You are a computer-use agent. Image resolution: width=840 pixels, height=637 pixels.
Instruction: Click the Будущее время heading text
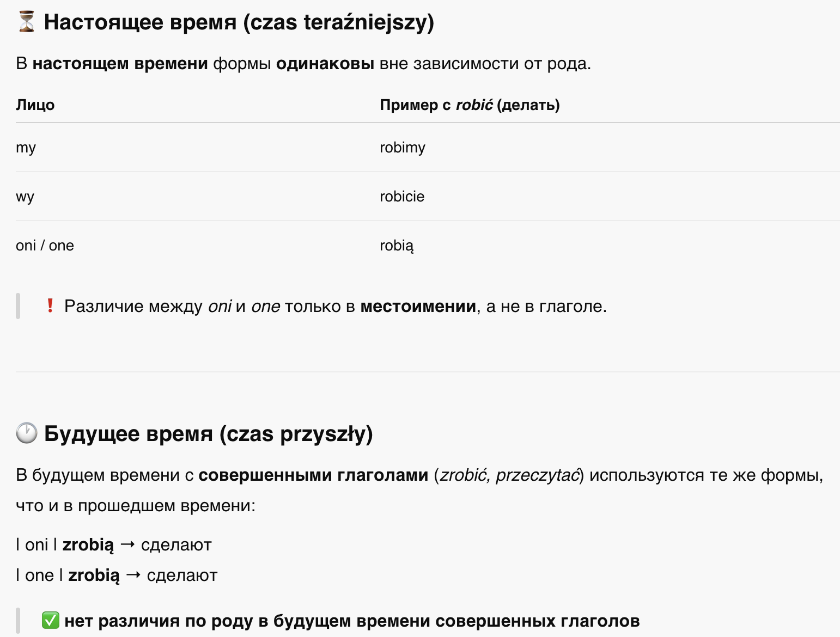click(208, 434)
